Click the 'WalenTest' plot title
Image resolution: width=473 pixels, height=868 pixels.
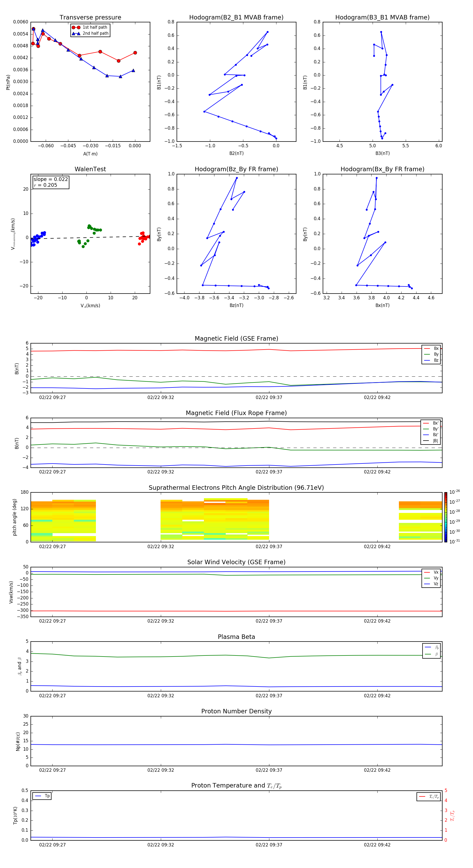click(x=90, y=169)
